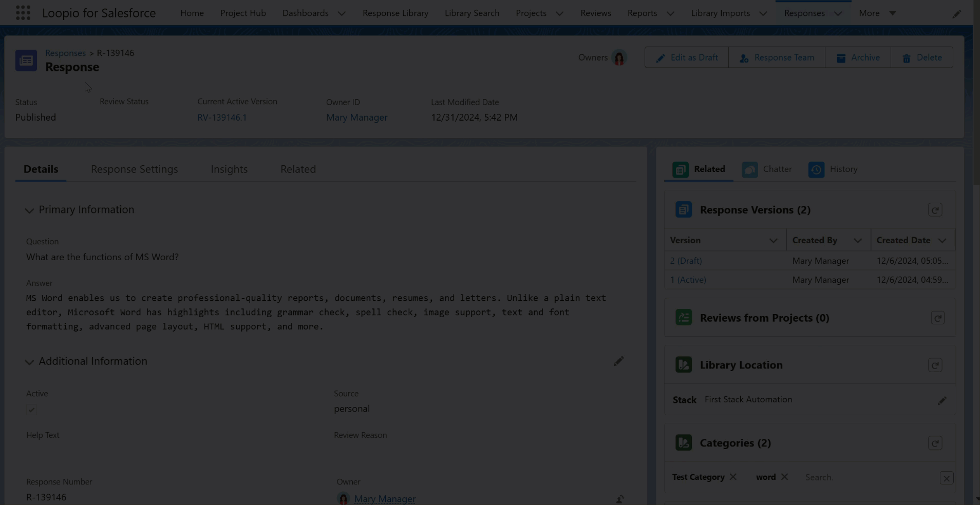Collapse the Primary Information section
Image resolution: width=980 pixels, height=505 pixels.
(x=29, y=210)
